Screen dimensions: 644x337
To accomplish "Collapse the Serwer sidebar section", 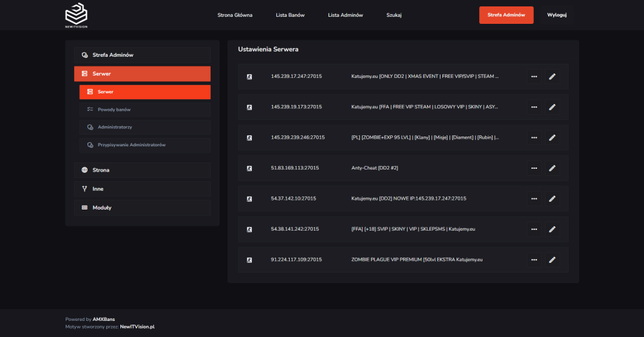I will (x=142, y=74).
